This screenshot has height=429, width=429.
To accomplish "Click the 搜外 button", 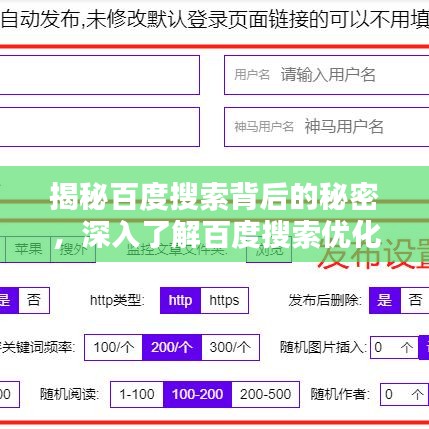I will (73, 249).
